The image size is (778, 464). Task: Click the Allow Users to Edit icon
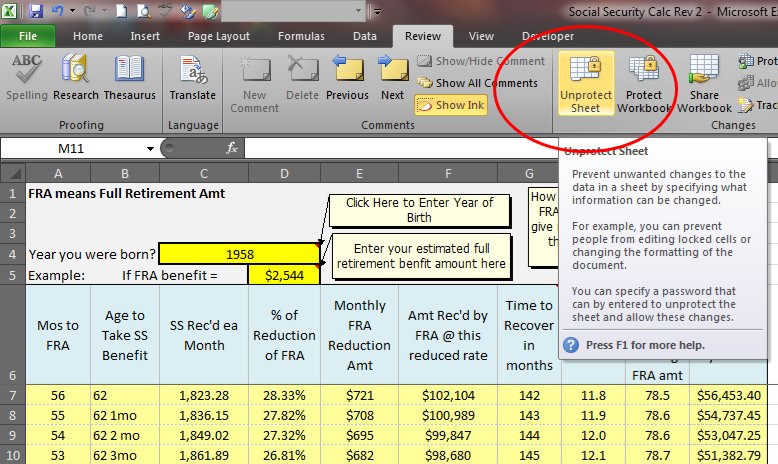click(745, 83)
